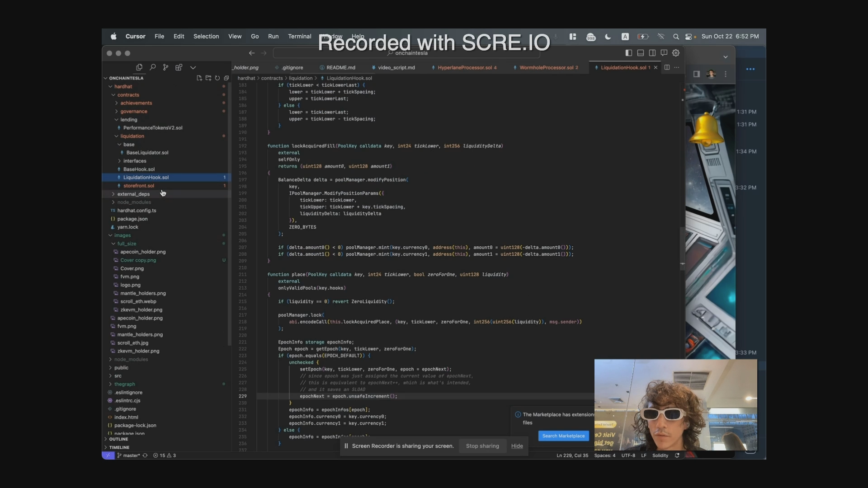Viewport: 868px width, 488px height.
Task: Open editor More Actions ellipsis
Action: pyautogui.click(x=677, y=67)
